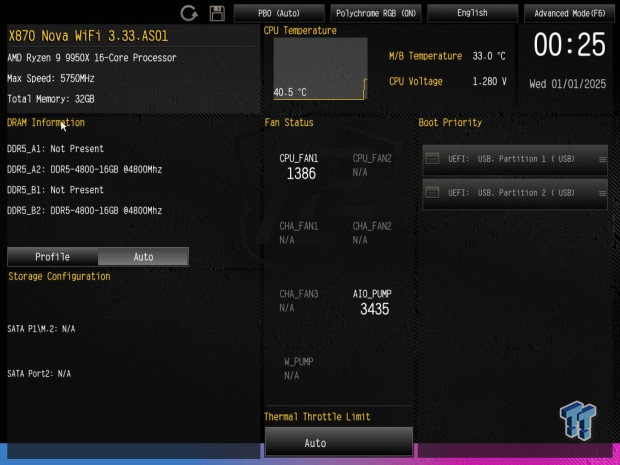Click device icon of USB Partition 1
The width and height of the screenshot is (620, 465).
click(x=432, y=159)
